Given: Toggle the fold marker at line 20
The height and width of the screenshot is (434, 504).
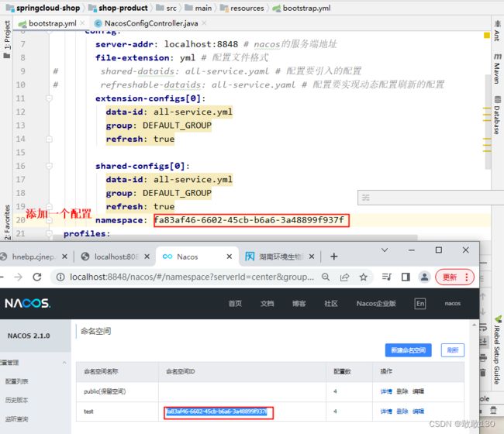Looking at the screenshot, I should pos(49,220).
